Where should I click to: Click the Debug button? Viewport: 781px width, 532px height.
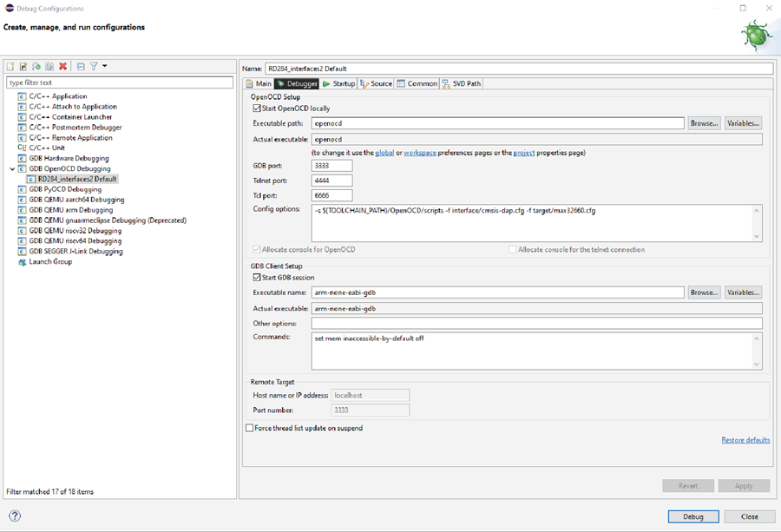tap(693, 516)
